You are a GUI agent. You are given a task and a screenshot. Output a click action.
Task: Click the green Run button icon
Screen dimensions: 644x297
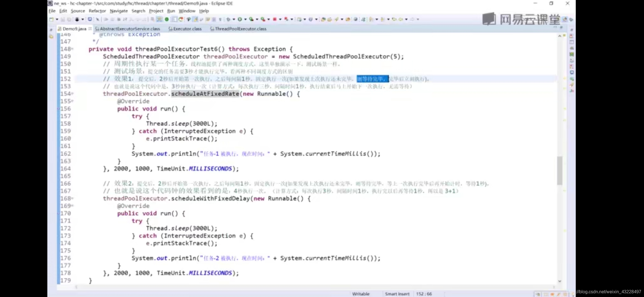tap(240, 19)
